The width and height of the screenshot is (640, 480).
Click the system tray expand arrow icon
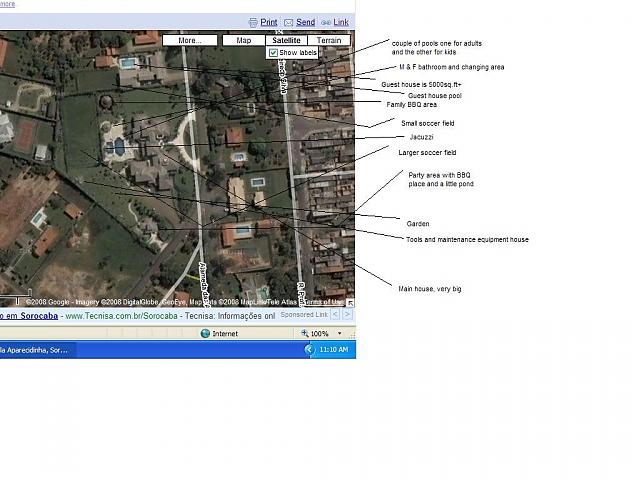[x=310, y=350]
